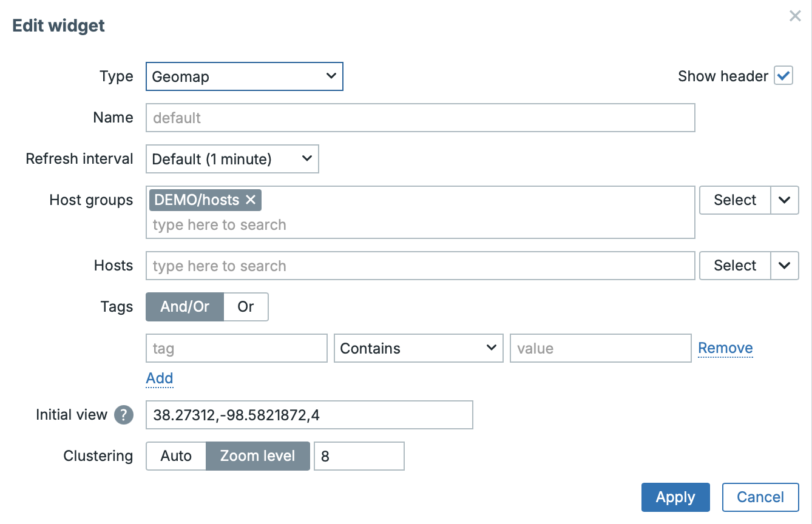The image size is (812, 524).
Task: Toggle the Show header checkbox
Action: pos(783,76)
